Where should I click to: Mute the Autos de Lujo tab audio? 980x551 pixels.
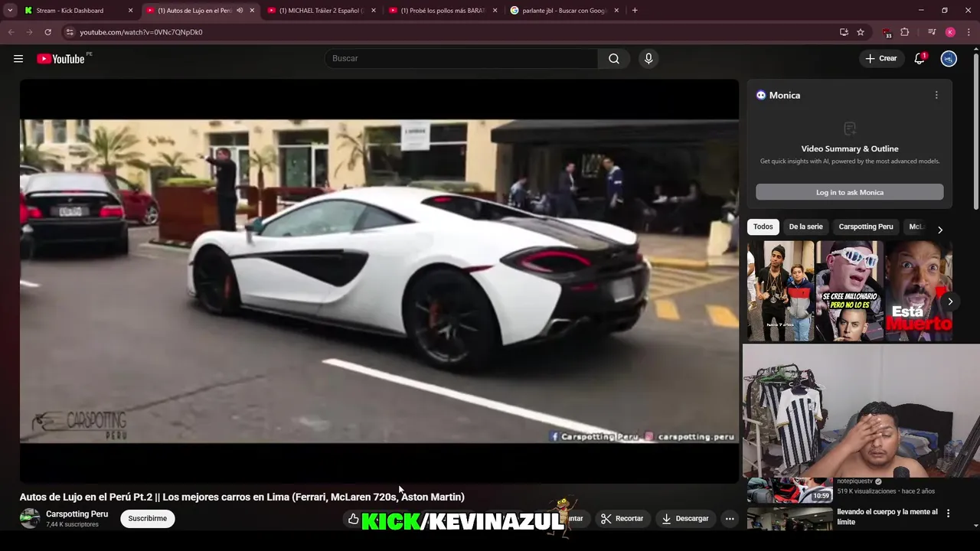pyautogui.click(x=240, y=11)
